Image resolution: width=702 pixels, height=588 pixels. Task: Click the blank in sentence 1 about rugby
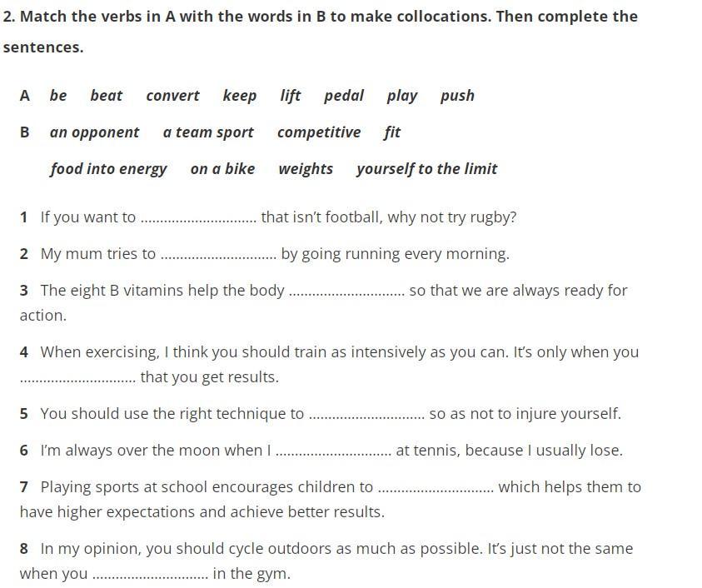coord(198,219)
